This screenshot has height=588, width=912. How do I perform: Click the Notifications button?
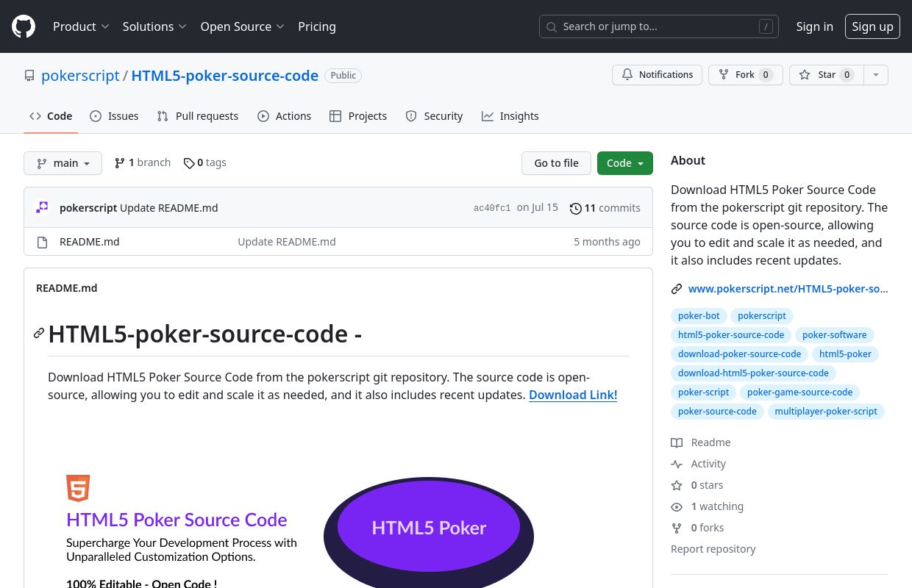click(x=657, y=75)
